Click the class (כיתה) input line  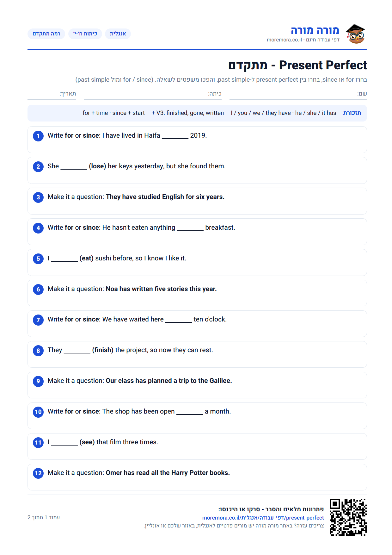pos(153,94)
